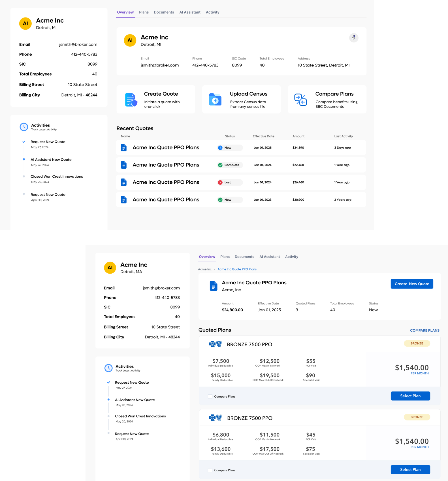448x481 pixels.
Task: Open the Documents tab above the Recent Quotes dashboard
Action: [x=164, y=12]
